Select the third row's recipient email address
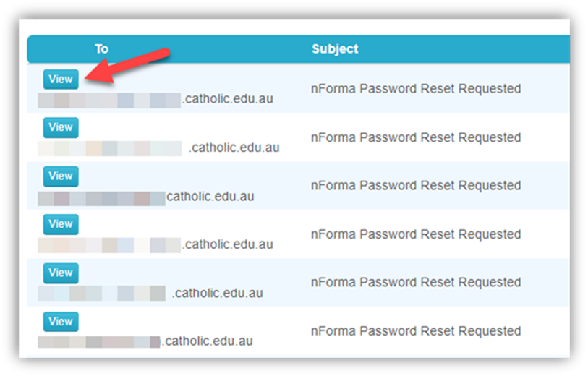The image size is (588, 376). point(146,197)
